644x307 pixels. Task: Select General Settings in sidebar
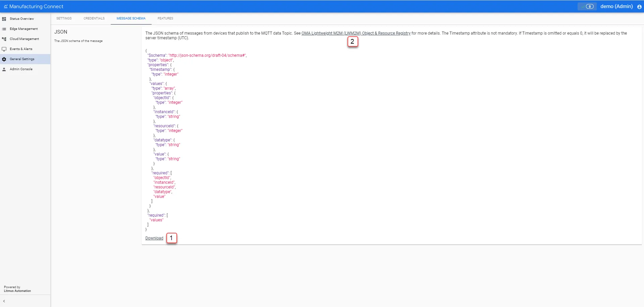point(25,59)
